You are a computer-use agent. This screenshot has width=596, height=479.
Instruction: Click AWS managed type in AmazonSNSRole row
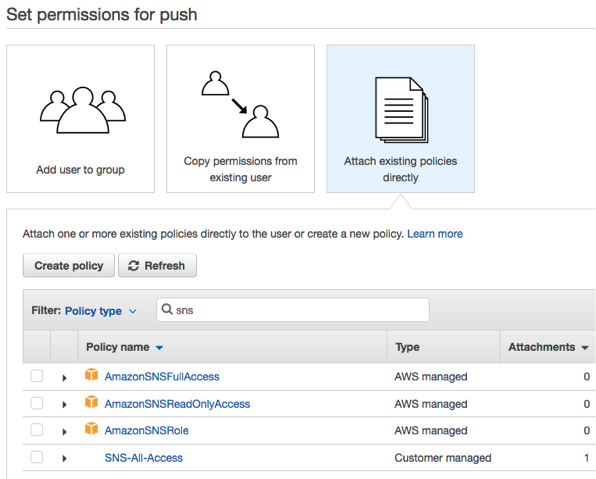click(431, 430)
